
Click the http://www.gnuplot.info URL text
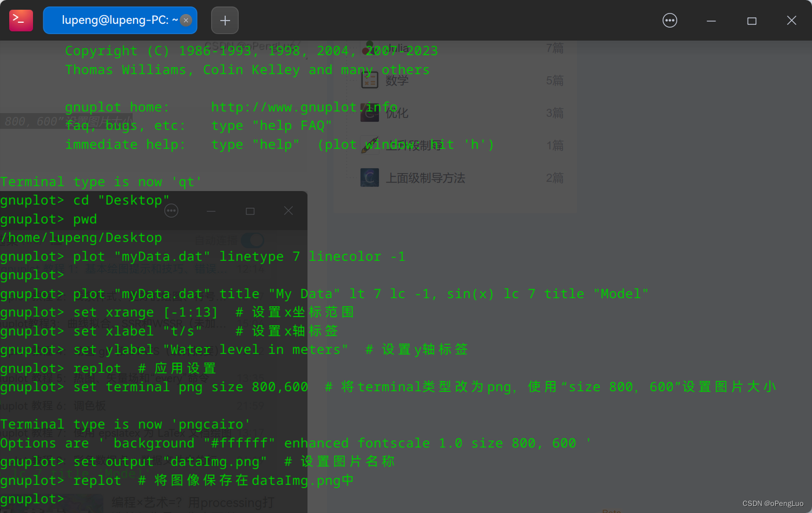click(304, 107)
